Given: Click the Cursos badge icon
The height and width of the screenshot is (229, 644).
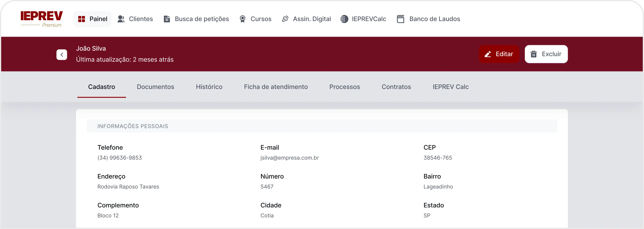Looking at the screenshot, I should [243, 19].
